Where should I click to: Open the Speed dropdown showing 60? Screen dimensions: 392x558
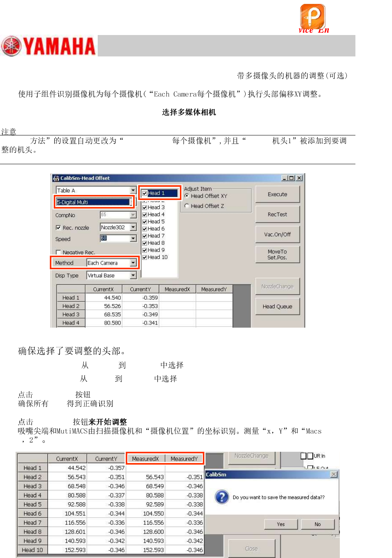[133, 238]
